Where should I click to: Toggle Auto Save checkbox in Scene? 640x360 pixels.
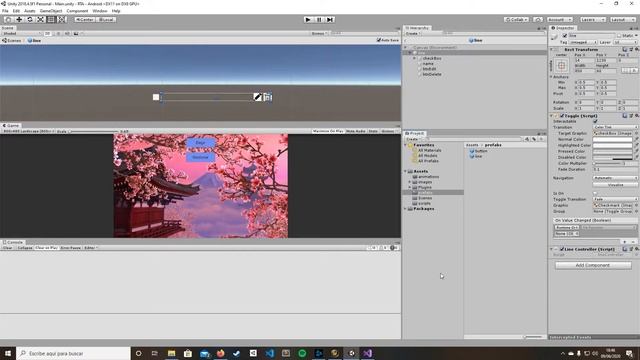(x=378, y=40)
